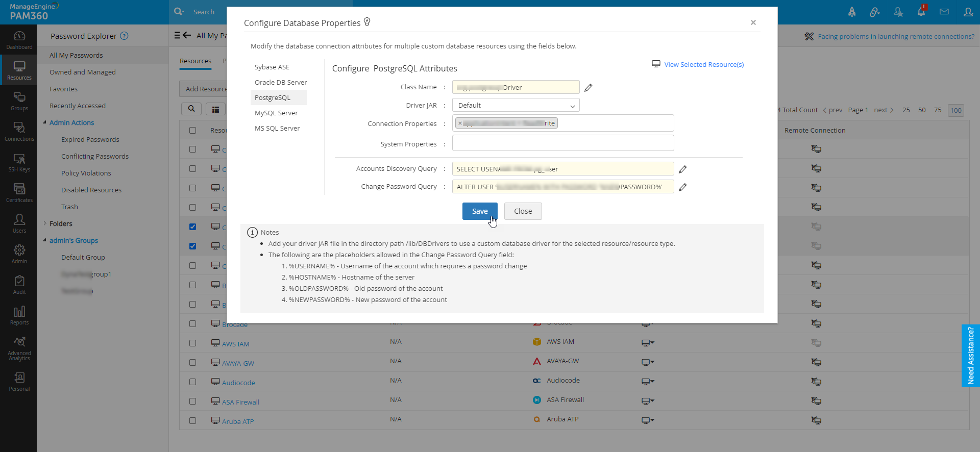
Task: Click the Save button
Action: pos(479,211)
